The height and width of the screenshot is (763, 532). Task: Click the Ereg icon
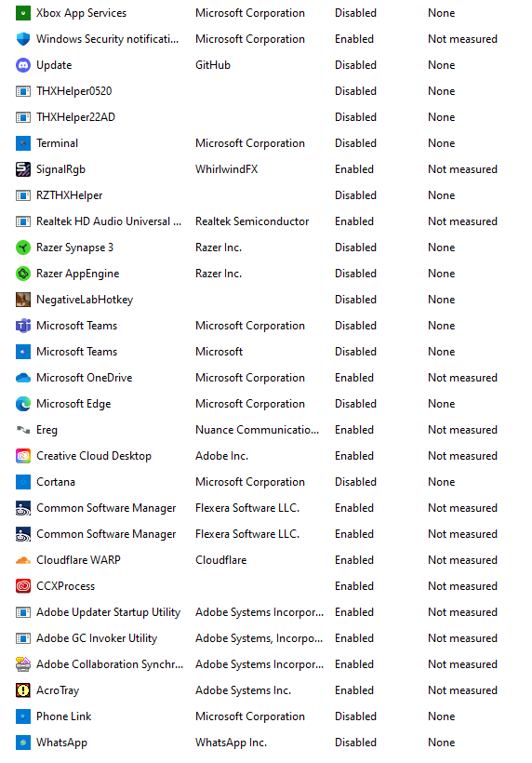coord(23,430)
